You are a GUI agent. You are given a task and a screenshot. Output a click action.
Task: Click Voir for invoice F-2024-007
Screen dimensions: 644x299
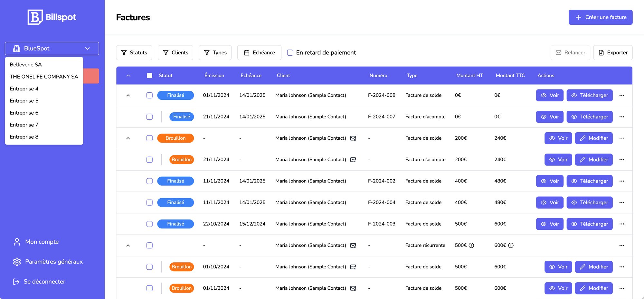pos(550,117)
